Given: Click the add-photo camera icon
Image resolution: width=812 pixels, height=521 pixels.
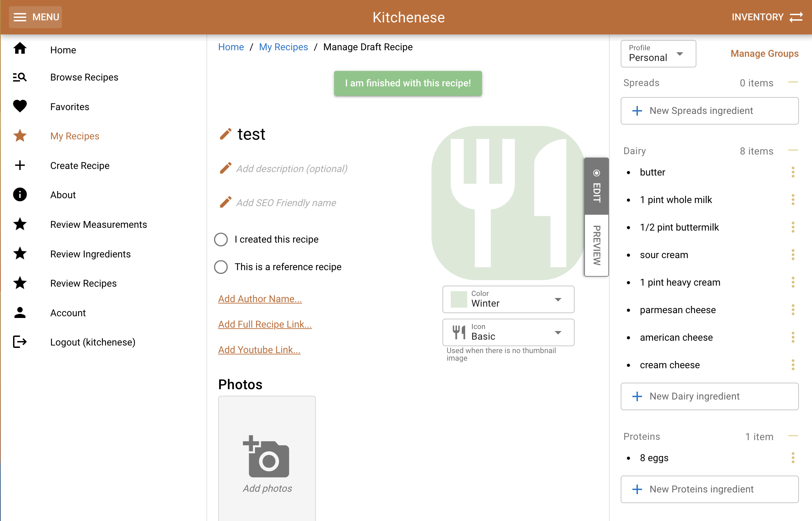Looking at the screenshot, I should (x=266, y=456).
